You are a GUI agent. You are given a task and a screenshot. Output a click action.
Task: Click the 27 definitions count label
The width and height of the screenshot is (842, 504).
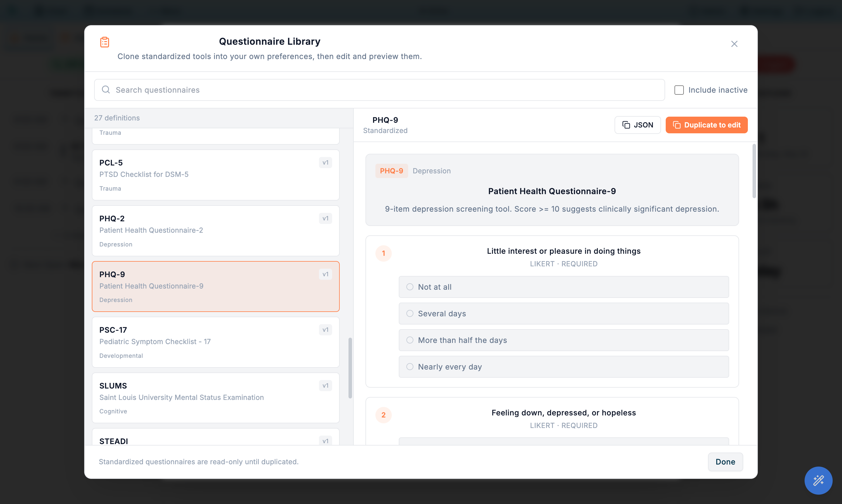[x=117, y=118]
